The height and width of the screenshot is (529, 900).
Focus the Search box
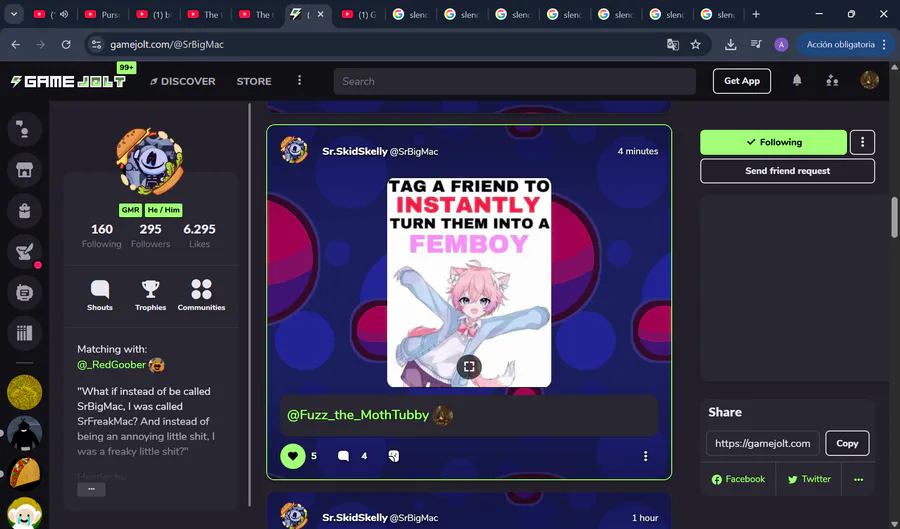[515, 81]
